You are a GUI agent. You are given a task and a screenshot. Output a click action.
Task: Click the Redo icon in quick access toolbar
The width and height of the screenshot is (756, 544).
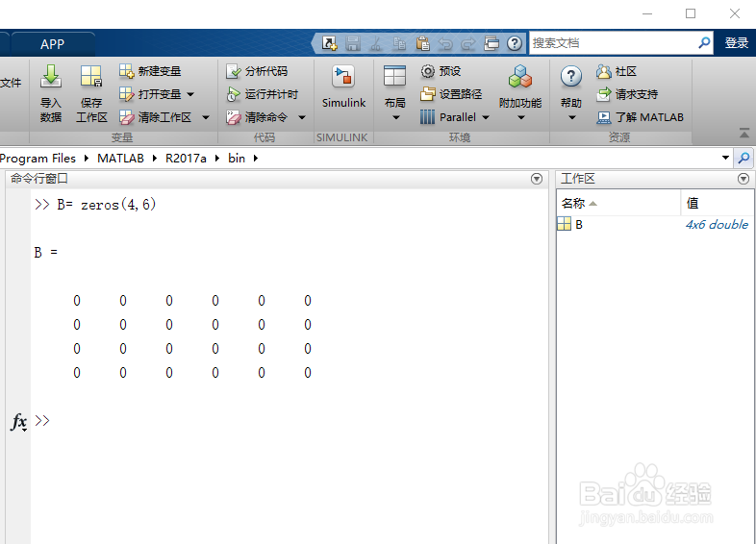pyautogui.click(x=468, y=43)
